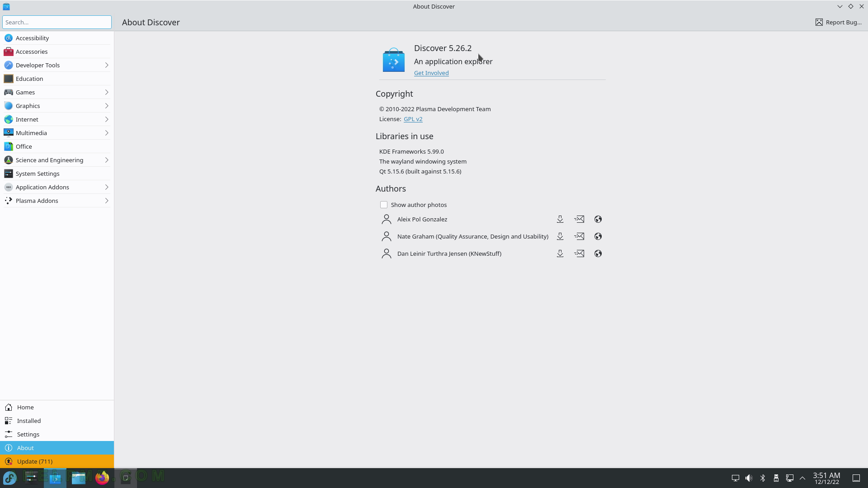Open the GPL v2 license link
The width and height of the screenshot is (868, 488).
pos(413,119)
